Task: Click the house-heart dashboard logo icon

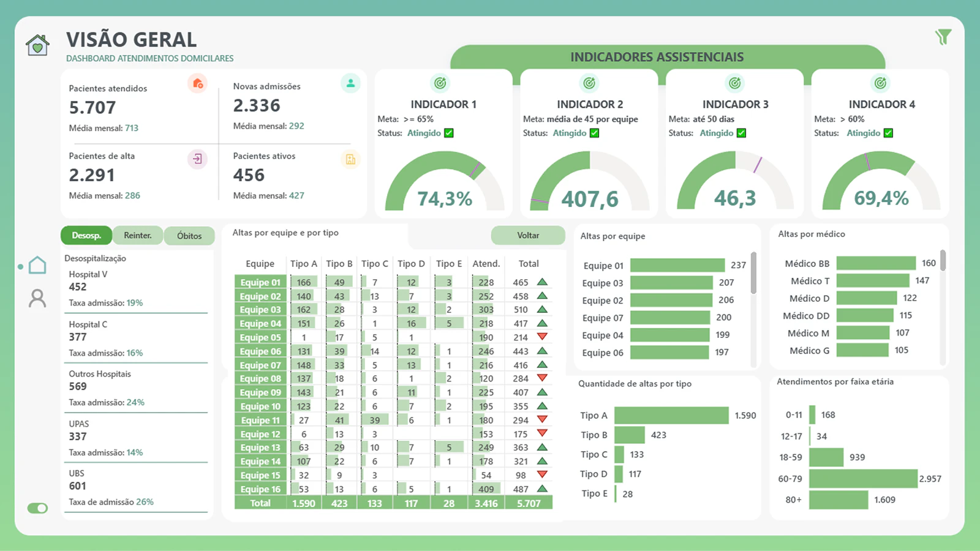Action: (37, 45)
